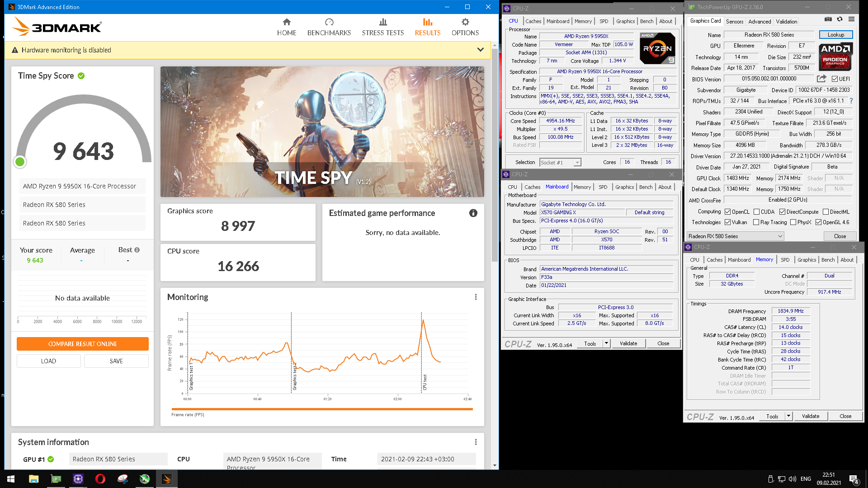Click the BIOS export arrow icon in GPU-Z
The image size is (868, 488).
pos(821,79)
